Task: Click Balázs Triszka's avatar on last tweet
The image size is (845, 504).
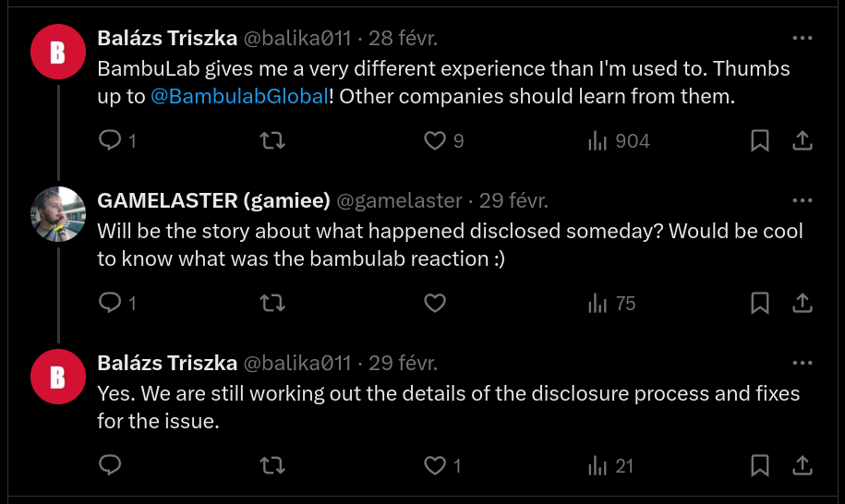Action: (x=58, y=377)
